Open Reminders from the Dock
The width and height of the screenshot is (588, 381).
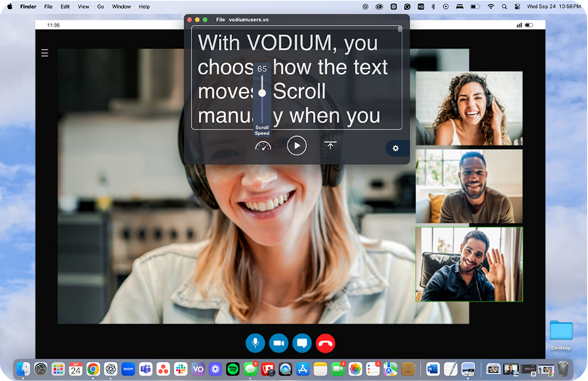(373, 369)
